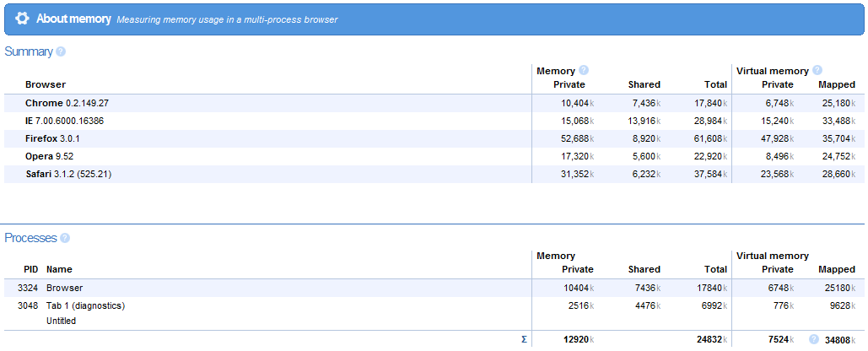Click the Browser column header in Summary
Viewport: 868px width, 351px height.
[46, 84]
